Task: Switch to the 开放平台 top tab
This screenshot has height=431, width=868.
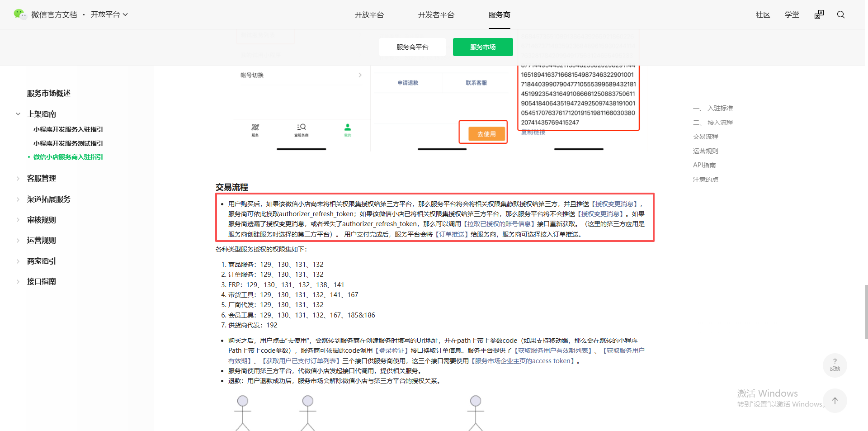Action: click(369, 15)
